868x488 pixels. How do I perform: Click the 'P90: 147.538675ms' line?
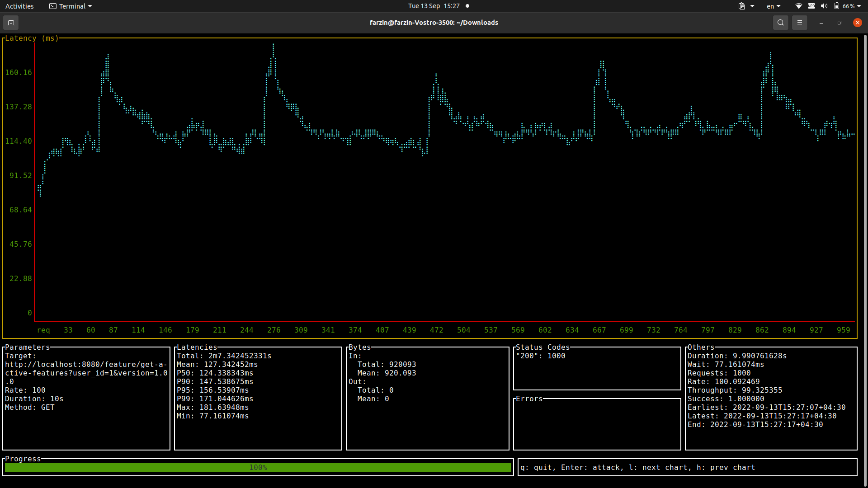coord(215,382)
